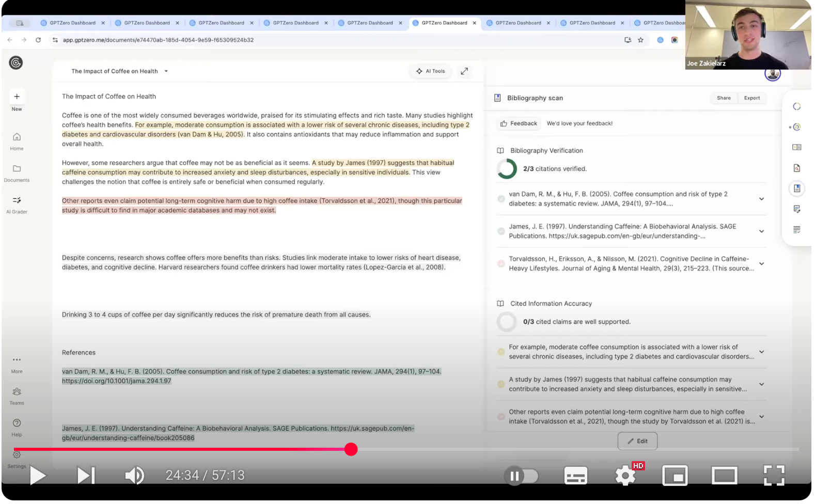Click the Edit button
This screenshot has width=815, height=504.
(x=637, y=442)
